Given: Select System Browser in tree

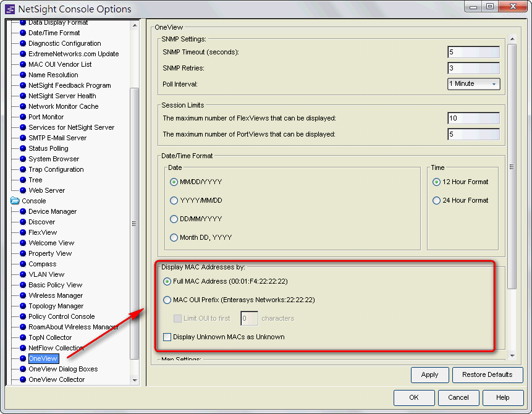Looking at the screenshot, I should pos(54,159).
